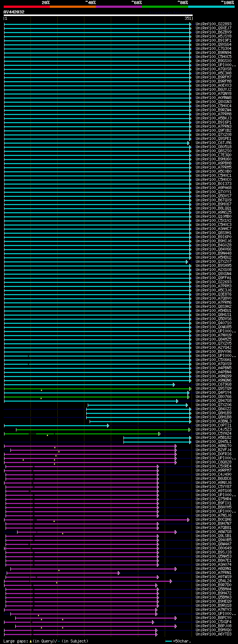Open hit UniRef100_A8W7G8

coord(213,532)
